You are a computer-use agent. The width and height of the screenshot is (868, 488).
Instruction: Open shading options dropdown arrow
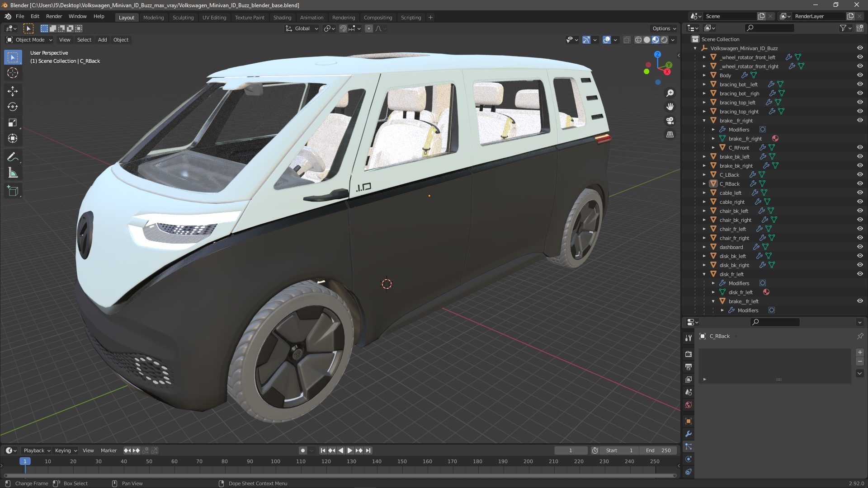pyautogui.click(x=673, y=40)
